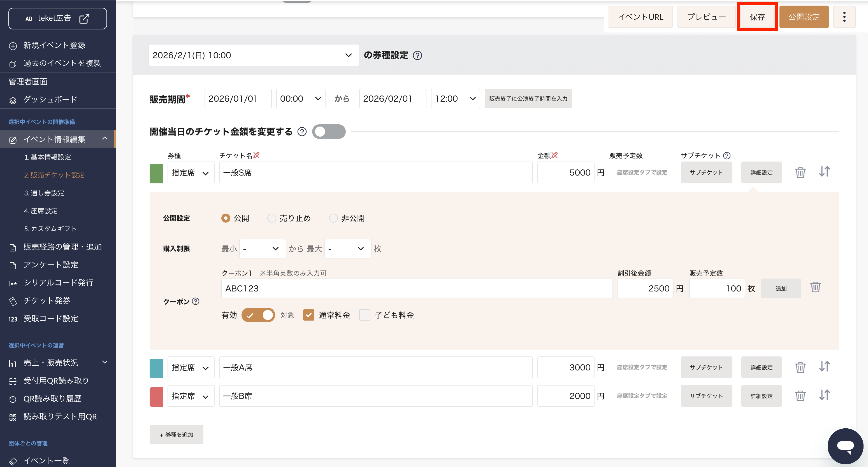This screenshot has width=868, height=467.
Task: Toggle 開催当日のチケット金額を変更する switch
Action: [x=329, y=132]
